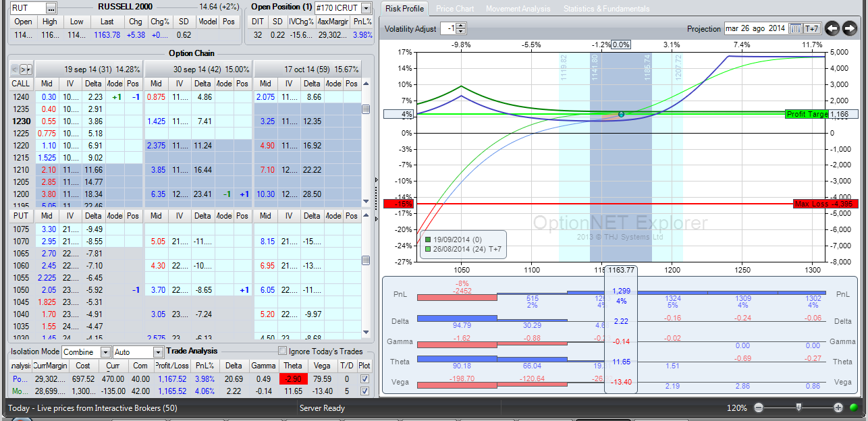
Task: Uncheck Plot for the second analysis row
Action: pos(365,391)
